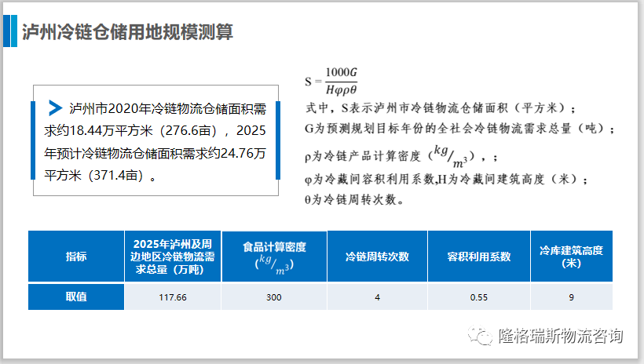This screenshot has width=644, height=364.
Task: Click header cell 冷链周转次数
Action: [x=378, y=257]
